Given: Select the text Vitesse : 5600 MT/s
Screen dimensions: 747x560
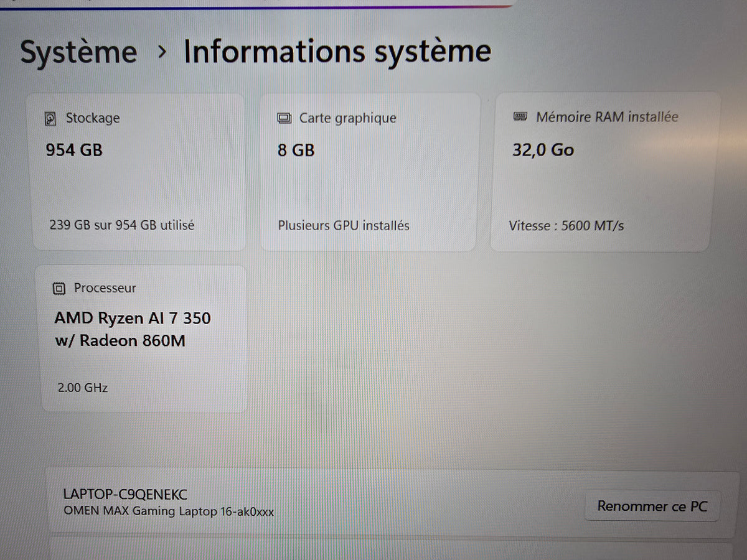Looking at the screenshot, I should [x=566, y=226].
